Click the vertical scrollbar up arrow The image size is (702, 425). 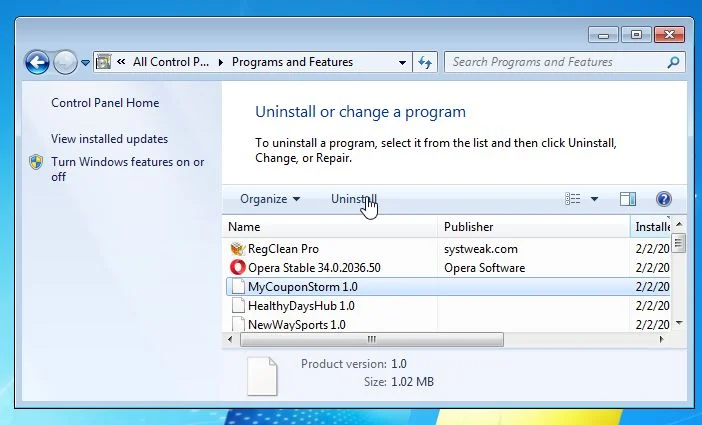click(x=679, y=224)
